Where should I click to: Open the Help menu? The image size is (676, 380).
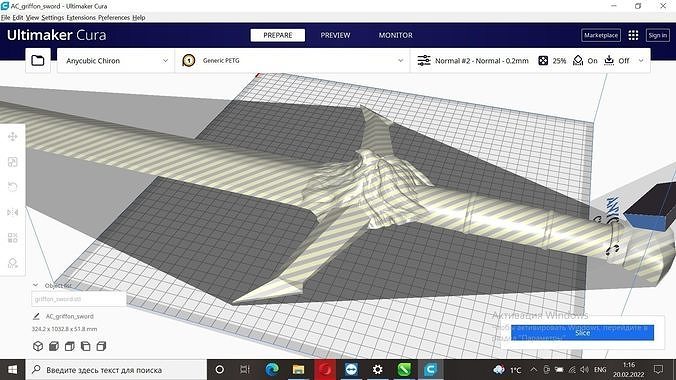pos(138,18)
